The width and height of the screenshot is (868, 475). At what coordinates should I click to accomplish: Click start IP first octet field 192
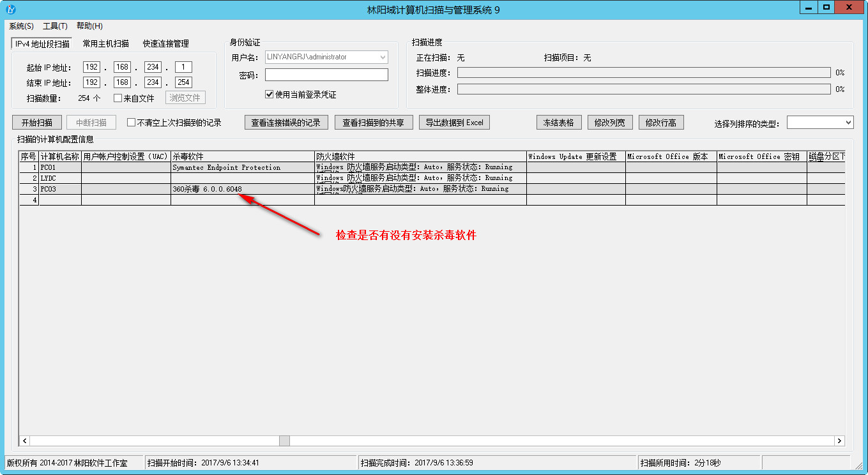(91, 67)
